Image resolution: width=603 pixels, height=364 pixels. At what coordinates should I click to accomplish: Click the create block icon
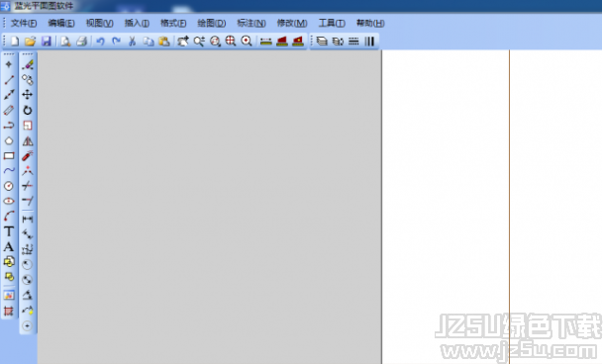point(9,262)
